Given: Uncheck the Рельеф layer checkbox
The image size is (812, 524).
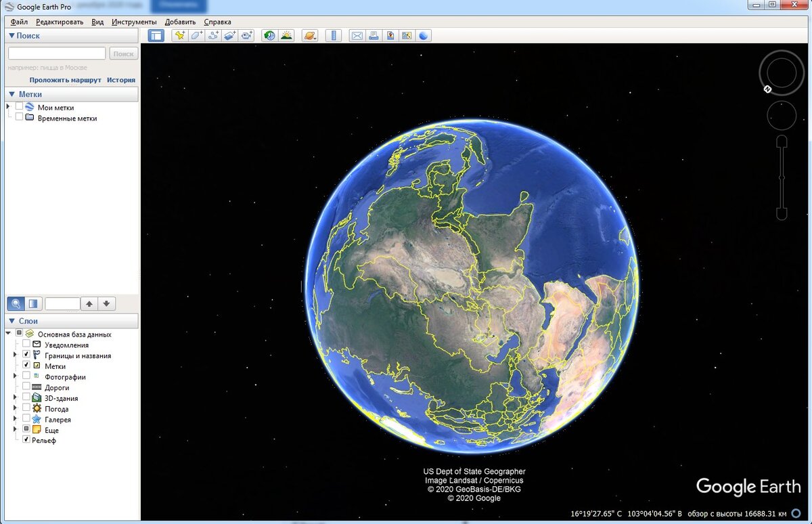Looking at the screenshot, I should 26,440.
